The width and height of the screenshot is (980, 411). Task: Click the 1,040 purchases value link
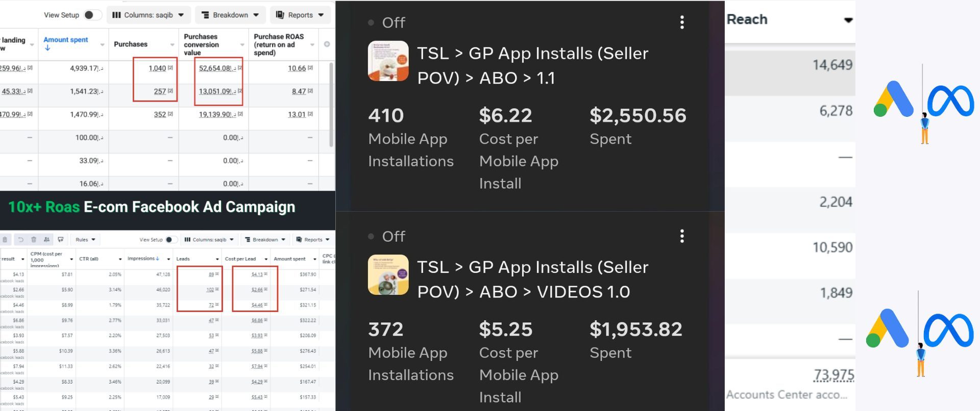pyautogui.click(x=157, y=68)
